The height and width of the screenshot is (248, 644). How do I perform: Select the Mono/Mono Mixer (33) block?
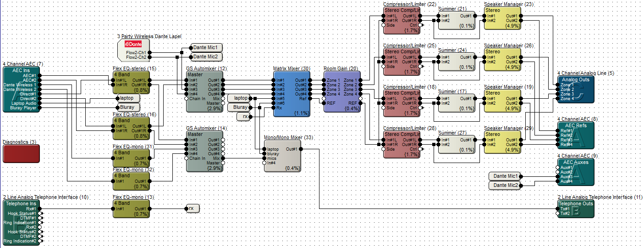tap(282, 156)
